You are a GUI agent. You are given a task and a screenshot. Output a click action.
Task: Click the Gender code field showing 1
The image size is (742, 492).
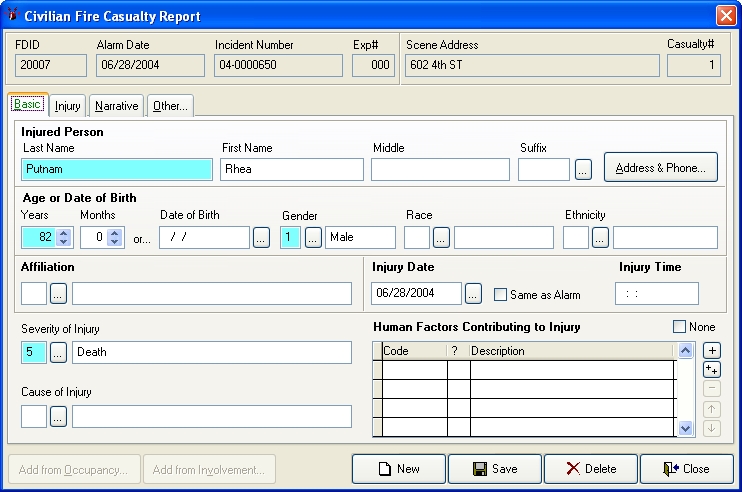click(x=290, y=237)
